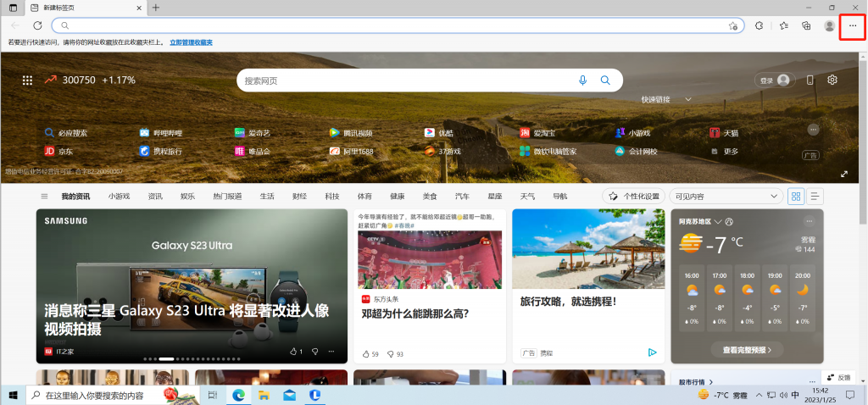Open the Favorites star list icon
The width and height of the screenshot is (868, 405).
(x=784, y=25)
